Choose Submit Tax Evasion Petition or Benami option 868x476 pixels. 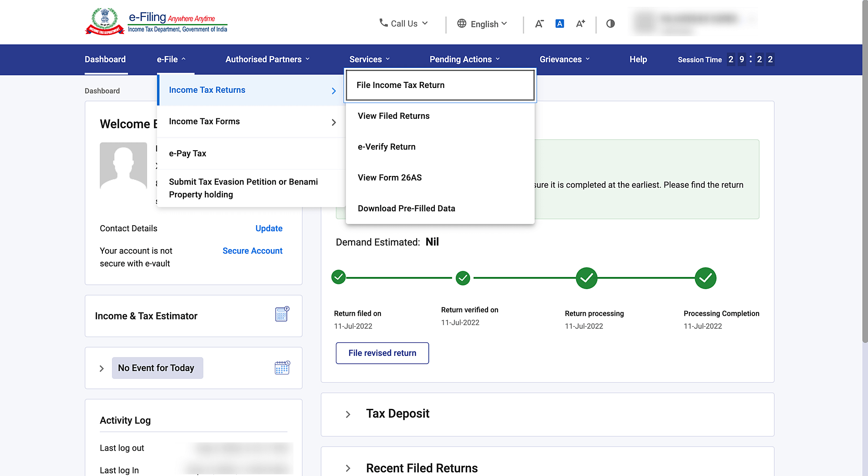[x=251, y=188]
